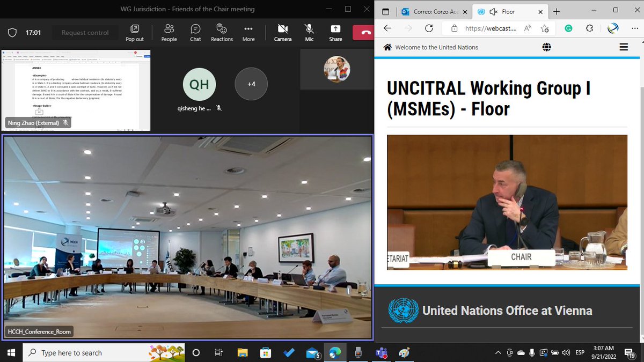This screenshot has width=644, height=362.
Task: Open the Reactions picker in Teams
Action: pos(221,32)
